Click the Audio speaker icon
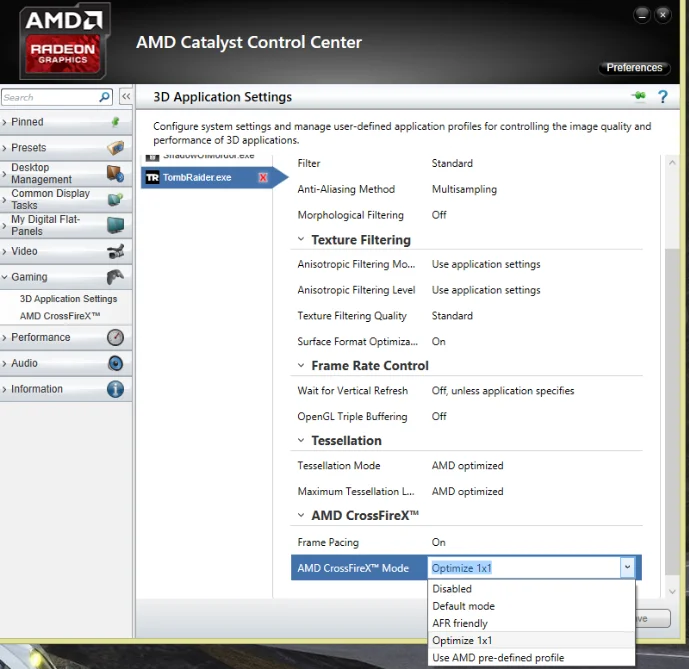Viewport: 689px width, 669px height. 116,363
